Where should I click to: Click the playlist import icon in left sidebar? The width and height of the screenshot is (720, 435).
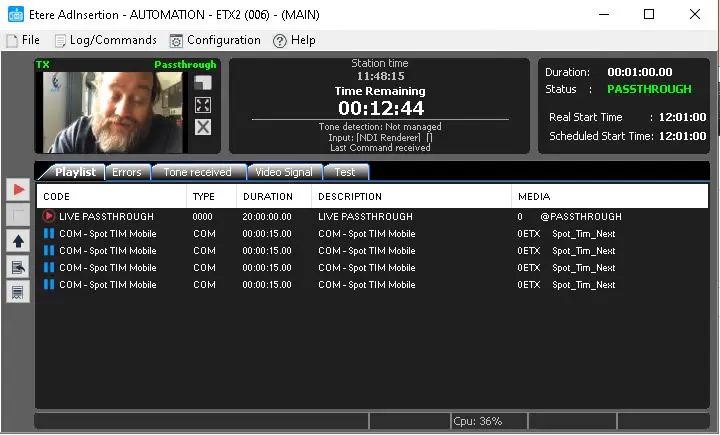[x=18, y=267]
